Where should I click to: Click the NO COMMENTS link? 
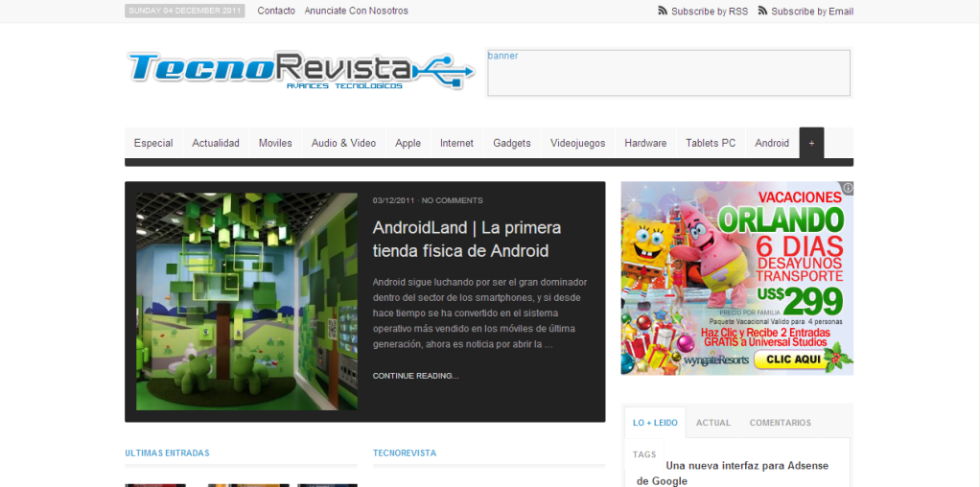click(452, 200)
